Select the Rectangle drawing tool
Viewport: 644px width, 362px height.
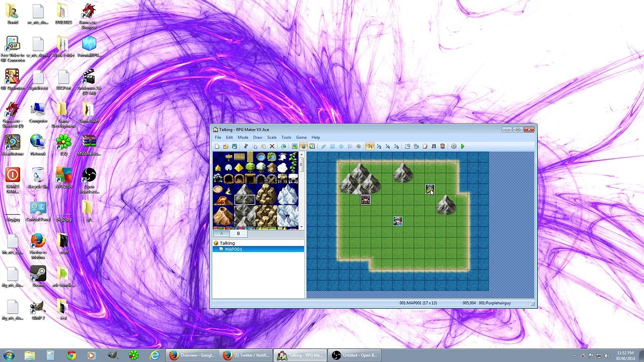[x=332, y=146]
